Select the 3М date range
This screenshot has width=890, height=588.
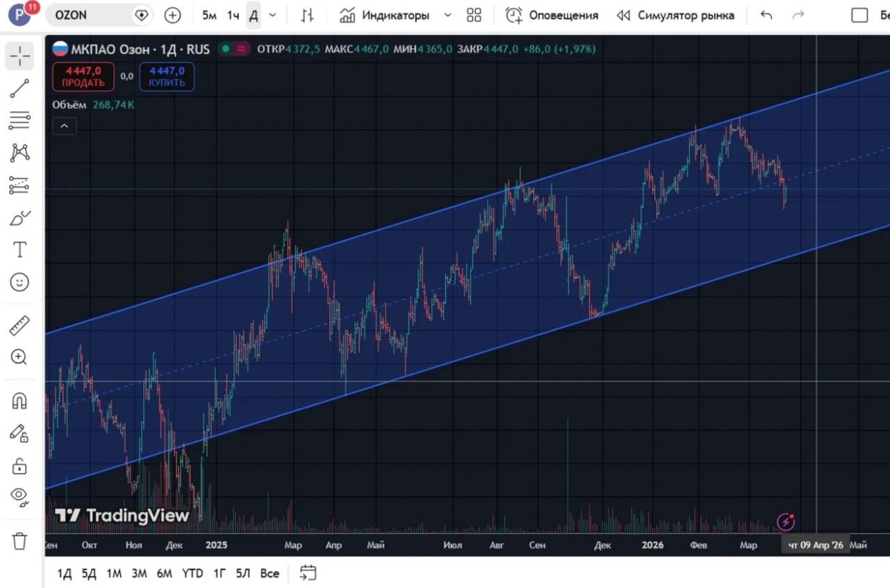(139, 573)
